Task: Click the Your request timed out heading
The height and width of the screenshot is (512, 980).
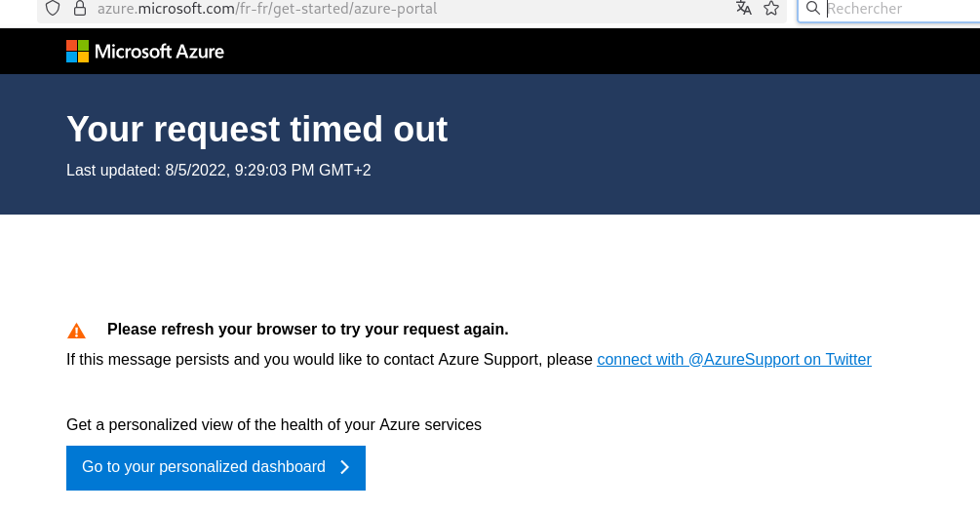Action: coord(256,130)
